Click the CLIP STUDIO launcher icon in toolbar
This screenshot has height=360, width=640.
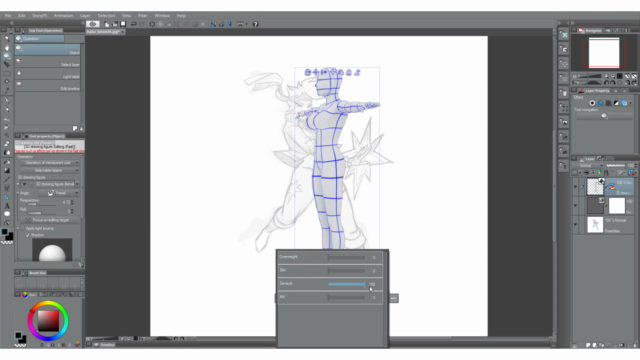tap(93, 24)
